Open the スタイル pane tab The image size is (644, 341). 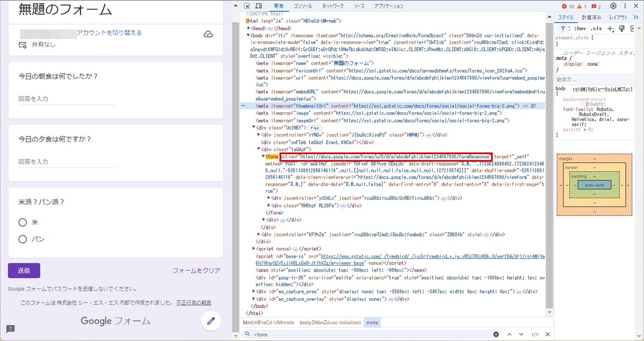coord(566,18)
